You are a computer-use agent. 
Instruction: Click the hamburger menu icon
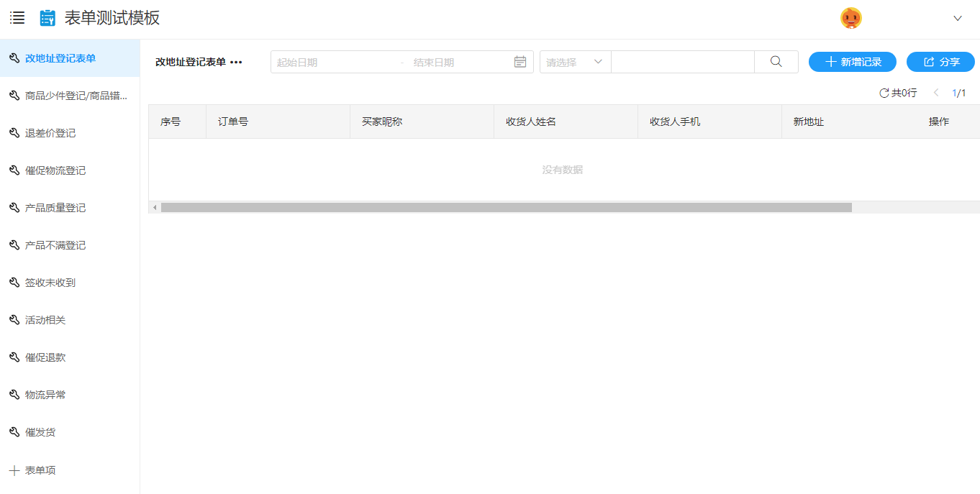[x=17, y=18]
